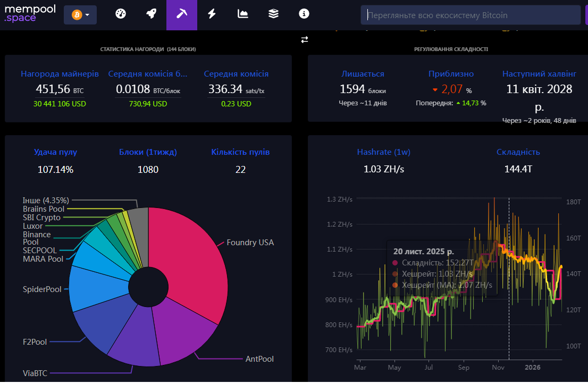Image resolution: width=588 pixels, height=383 pixels.
Task: Focus the Bitcoin ecosystem search field
Action: pos(471,15)
